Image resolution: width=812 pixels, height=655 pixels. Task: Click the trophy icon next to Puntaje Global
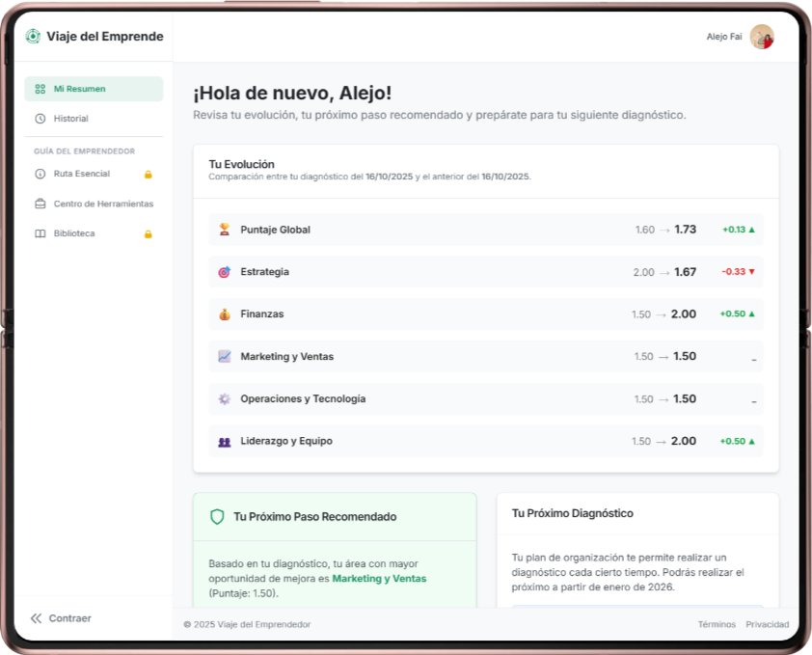click(221, 229)
